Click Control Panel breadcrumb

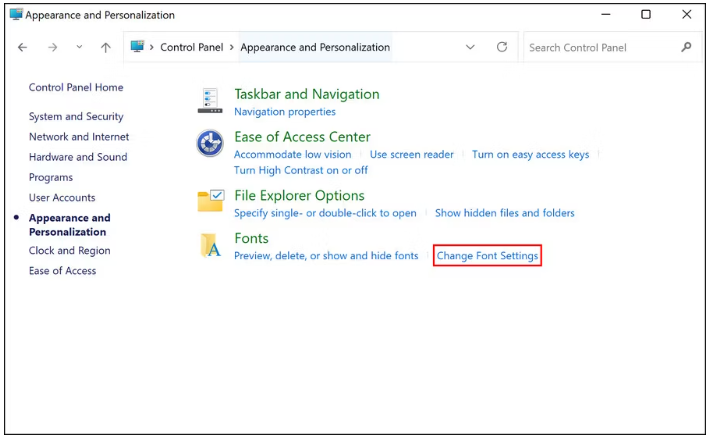pyautogui.click(x=192, y=47)
